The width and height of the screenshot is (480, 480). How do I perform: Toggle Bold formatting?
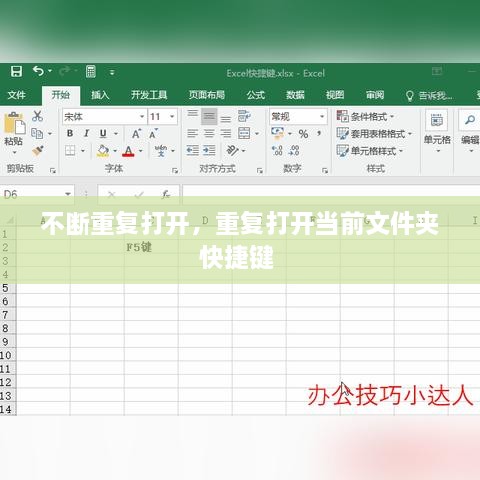(70, 134)
